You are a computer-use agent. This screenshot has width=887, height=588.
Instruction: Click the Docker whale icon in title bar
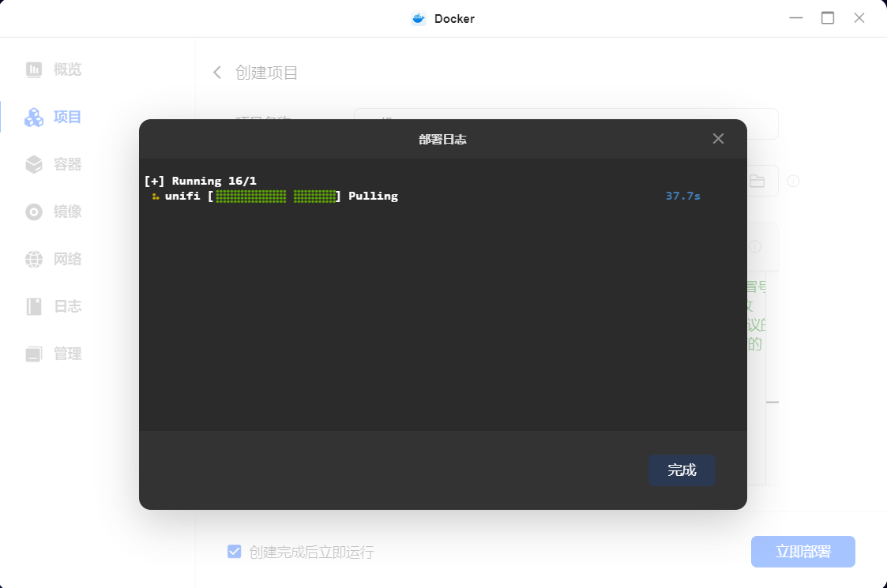(419, 18)
